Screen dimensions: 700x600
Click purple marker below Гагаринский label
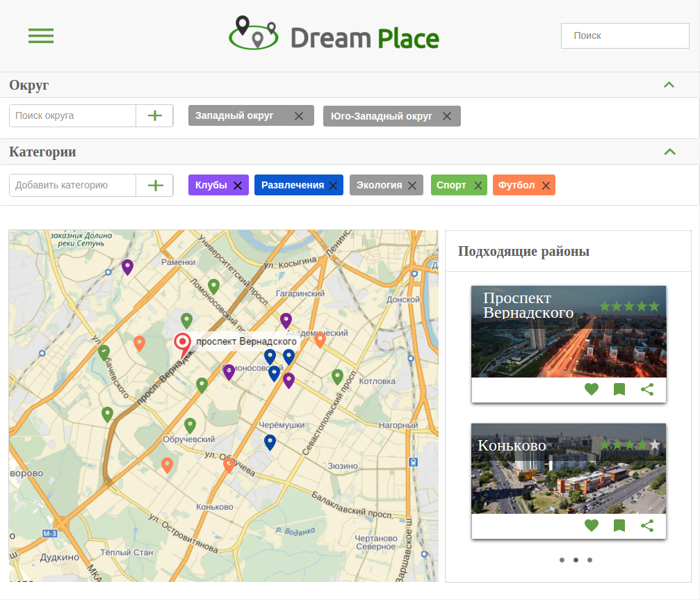tap(286, 320)
